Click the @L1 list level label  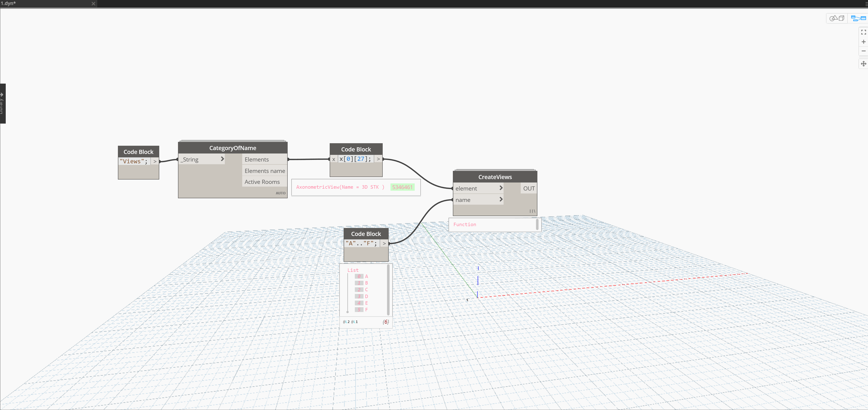coord(354,322)
